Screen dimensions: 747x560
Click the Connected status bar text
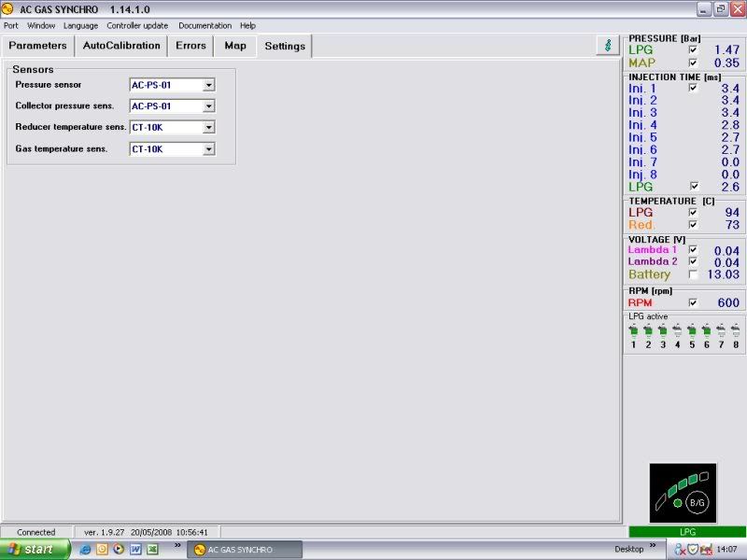36,532
